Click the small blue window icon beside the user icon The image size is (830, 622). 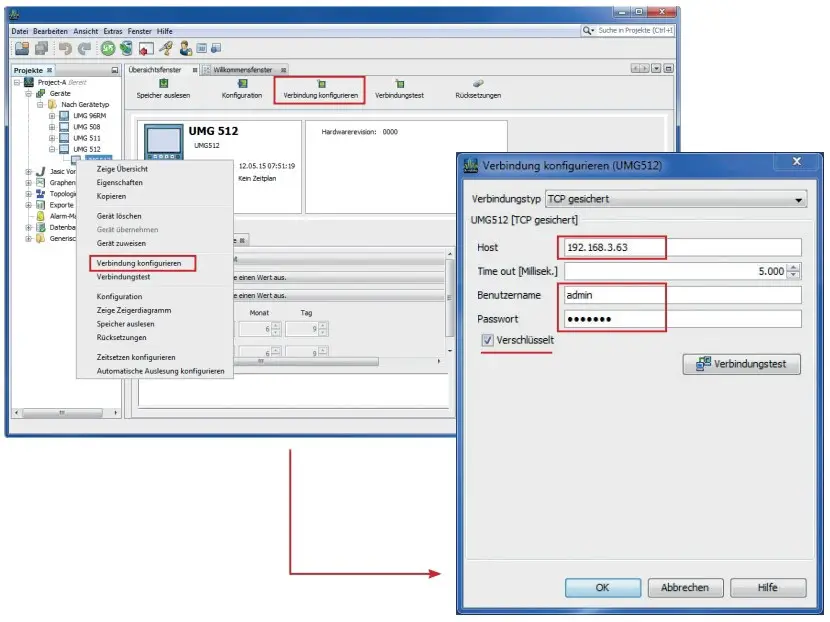[202, 49]
